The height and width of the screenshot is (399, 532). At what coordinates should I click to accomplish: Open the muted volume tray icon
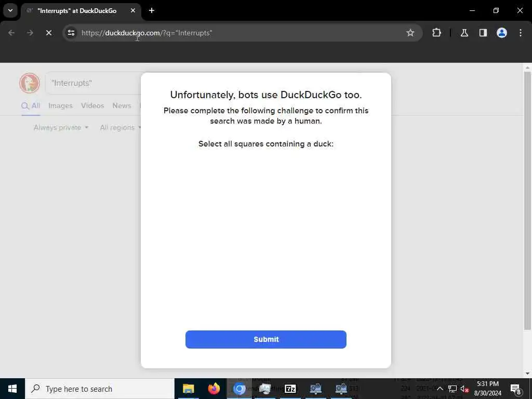point(464,389)
